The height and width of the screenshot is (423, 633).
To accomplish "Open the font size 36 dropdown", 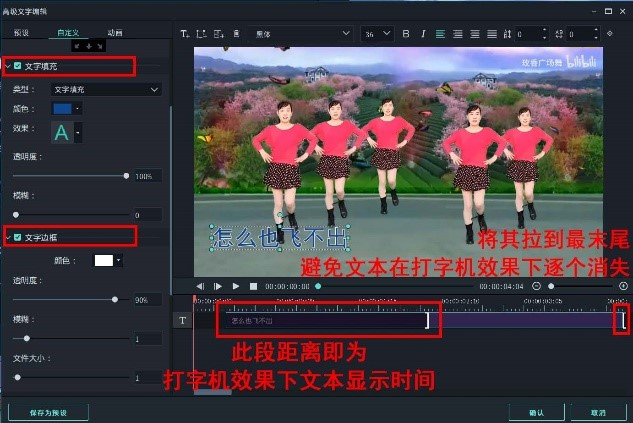I will 377,34.
